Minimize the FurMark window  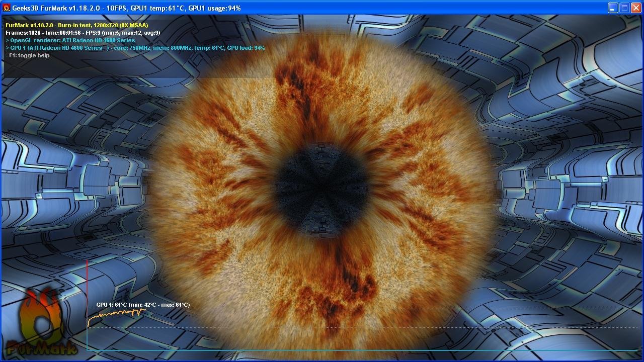click(x=612, y=8)
